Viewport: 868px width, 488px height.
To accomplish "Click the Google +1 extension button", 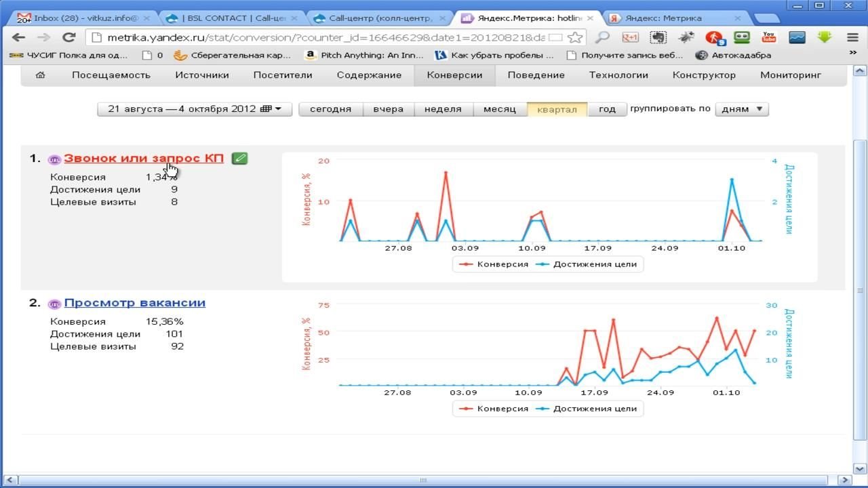I will click(x=630, y=37).
